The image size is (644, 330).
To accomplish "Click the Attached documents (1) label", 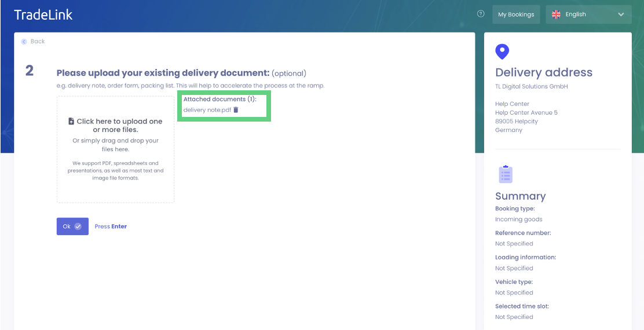I will tap(219, 100).
